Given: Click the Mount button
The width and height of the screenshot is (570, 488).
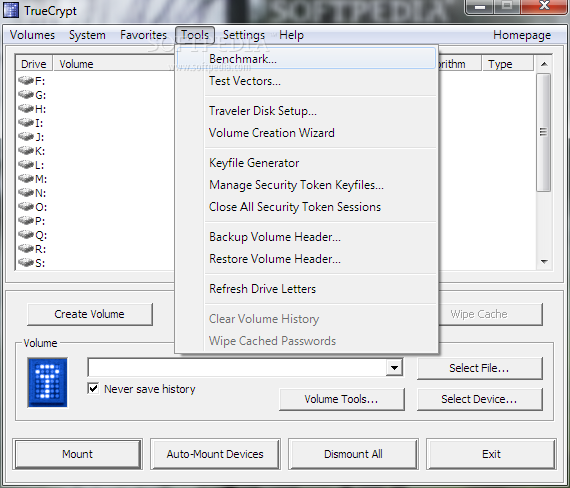Looking at the screenshot, I should (77, 454).
